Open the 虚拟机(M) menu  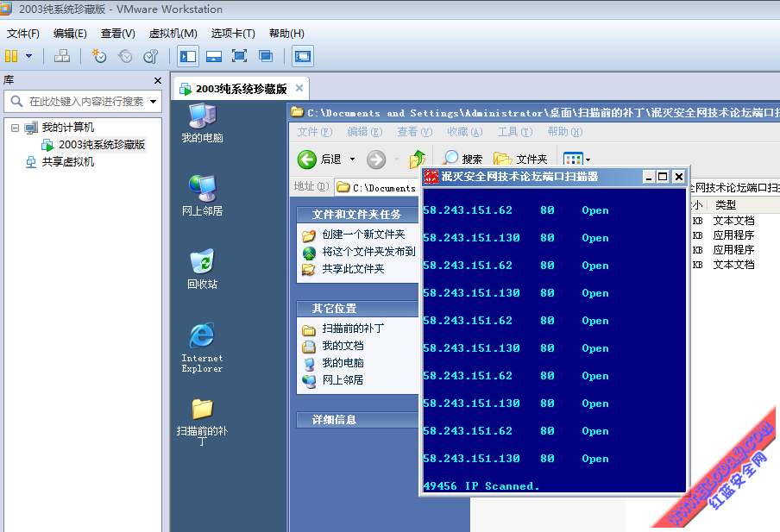tap(173, 34)
